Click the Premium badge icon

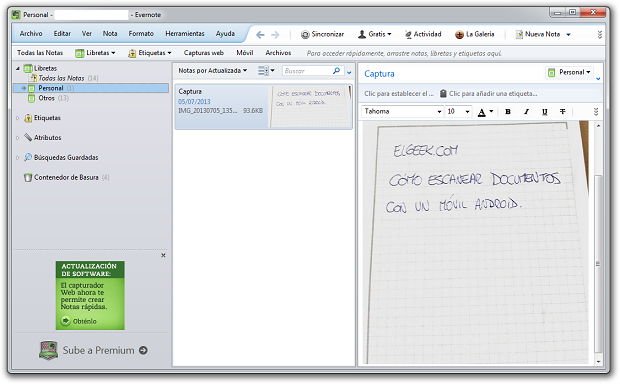click(x=49, y=350)
